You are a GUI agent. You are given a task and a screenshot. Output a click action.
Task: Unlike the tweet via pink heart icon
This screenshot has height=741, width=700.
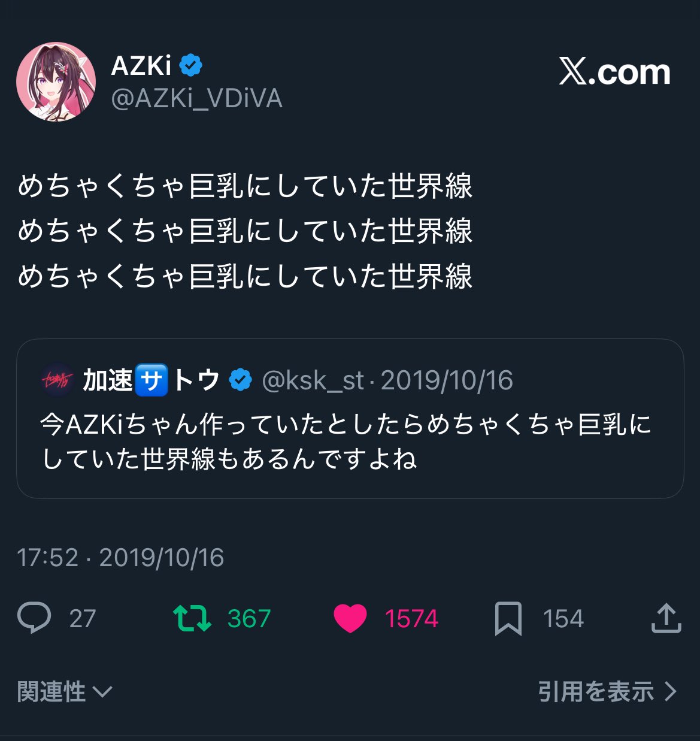coord(350,618)
